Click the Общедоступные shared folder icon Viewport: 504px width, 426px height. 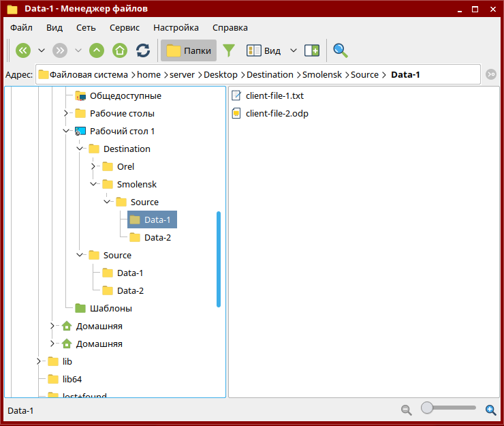coord(80,96)
